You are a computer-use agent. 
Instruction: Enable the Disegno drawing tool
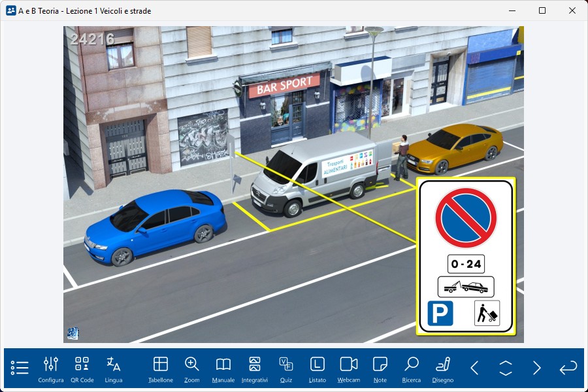tap(443, 368)
